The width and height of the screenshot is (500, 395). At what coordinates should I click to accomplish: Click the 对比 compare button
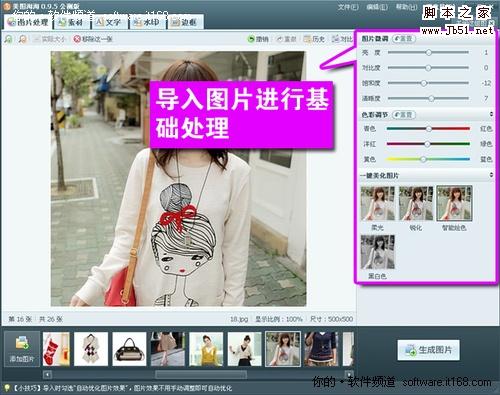[342, 39]
